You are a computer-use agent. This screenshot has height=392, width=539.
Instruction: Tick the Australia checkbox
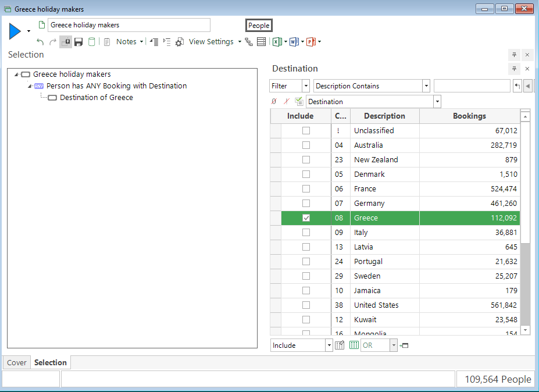pyautogui.click(x=306, y=145)
